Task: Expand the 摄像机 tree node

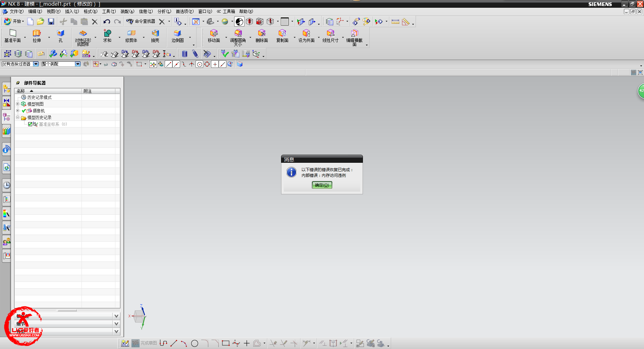Action: [x=18, y=110]
